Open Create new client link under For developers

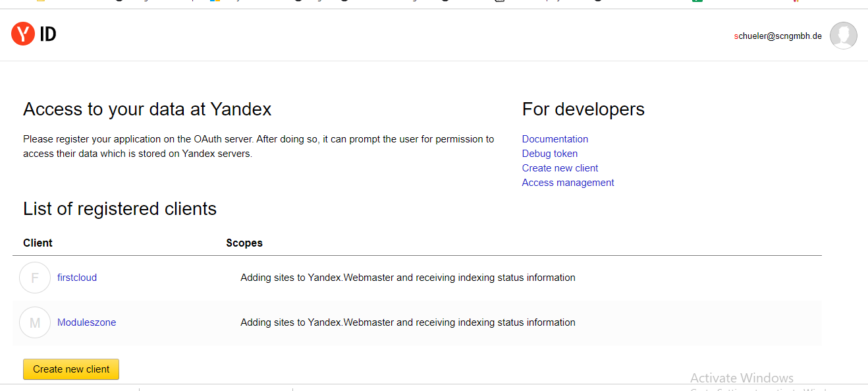pyautogui.click(x=560, y=168)
